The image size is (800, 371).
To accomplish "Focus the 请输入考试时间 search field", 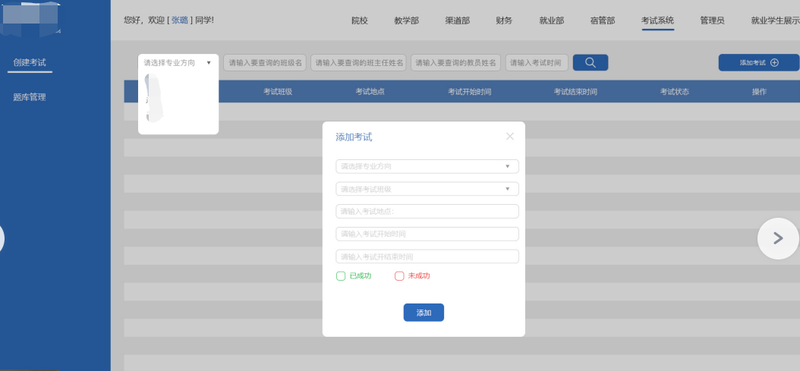I will tap(537, 63).
